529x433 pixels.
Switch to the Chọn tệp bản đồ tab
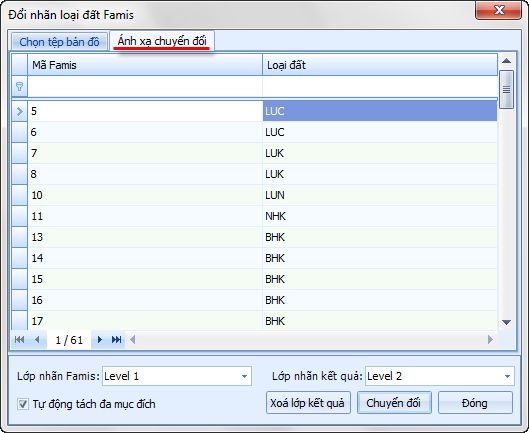59,42
